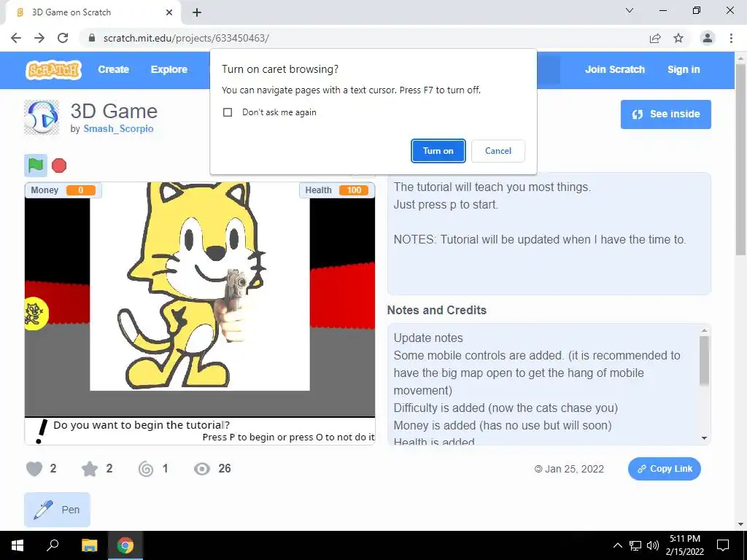This screenshot has width=747, height=560.
Task: Click the page vertical scrollbar thumb
Action: [741, 160]
